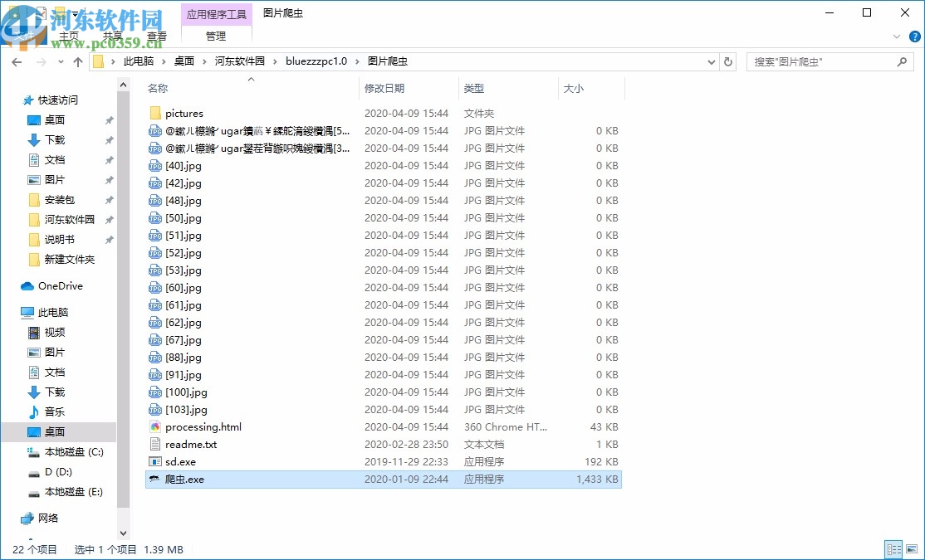
Task: Click the back navigation arrow
Action: pyautogui.click(x=17, y=61)
